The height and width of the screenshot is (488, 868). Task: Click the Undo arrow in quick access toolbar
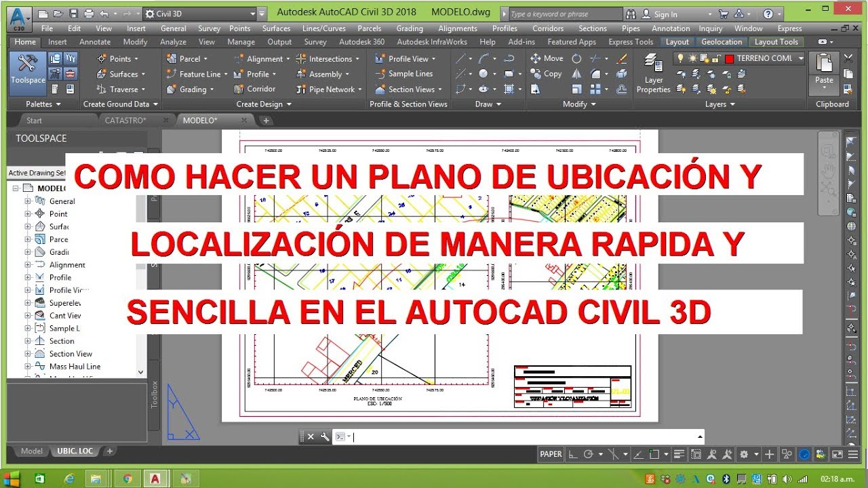coord(104,14)
